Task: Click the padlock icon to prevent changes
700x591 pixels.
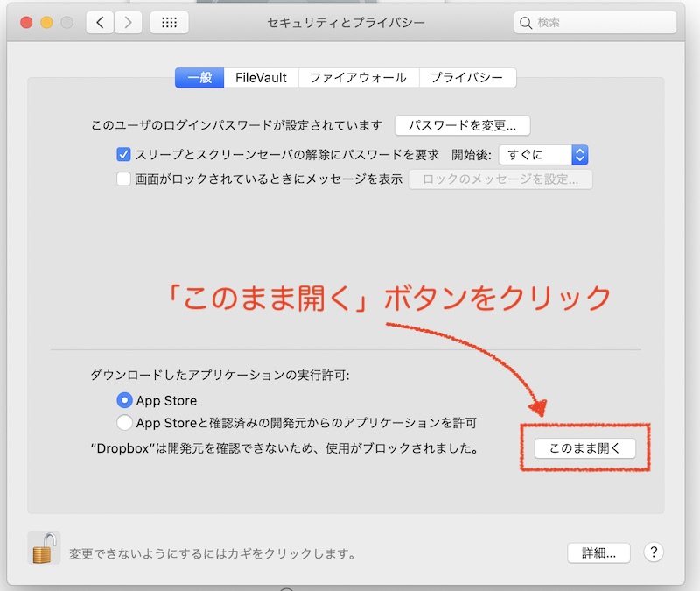Action: [42, 549]
